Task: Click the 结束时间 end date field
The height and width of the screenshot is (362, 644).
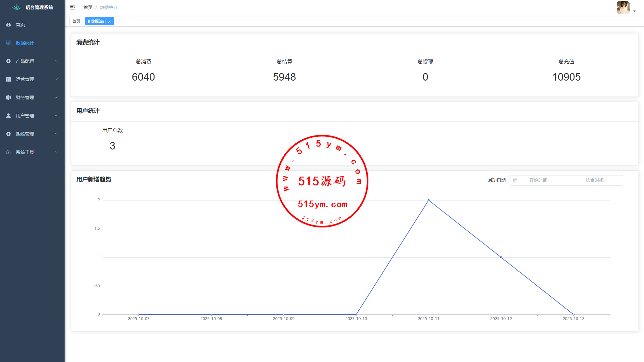Action: tap(594, 180)
